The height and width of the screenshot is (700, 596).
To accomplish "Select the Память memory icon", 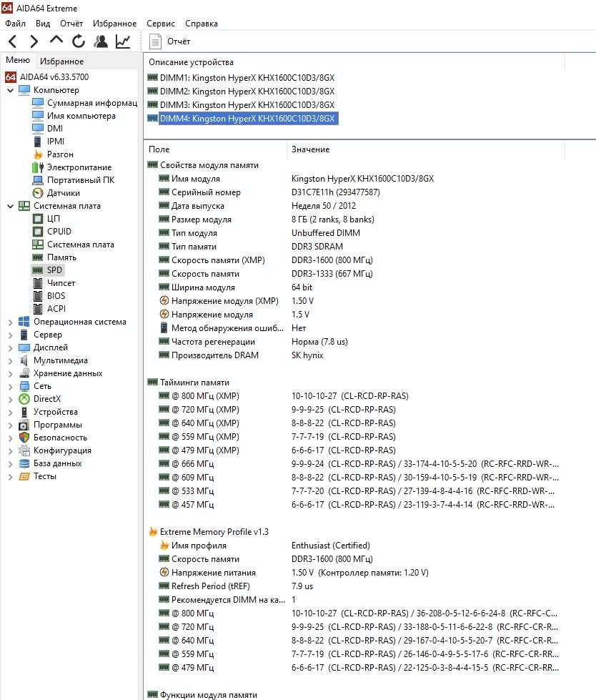I will coord(37,257).
